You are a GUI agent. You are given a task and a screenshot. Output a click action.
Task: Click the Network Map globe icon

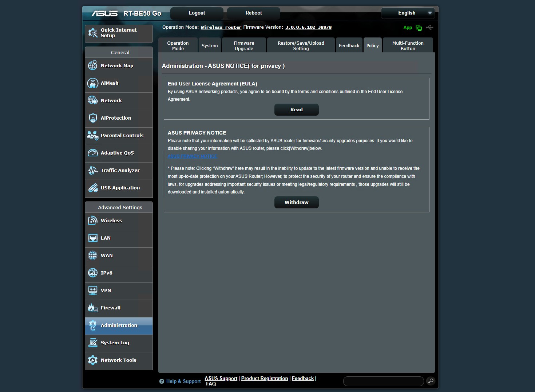(93, 65)
